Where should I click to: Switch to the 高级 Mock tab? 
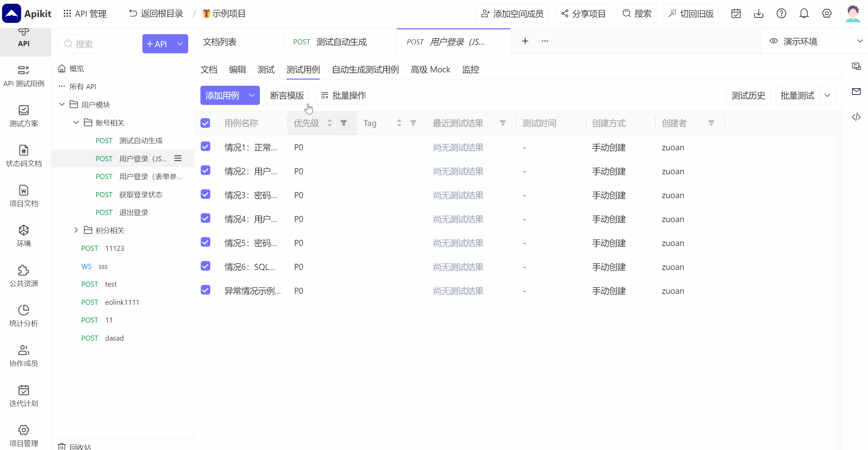click(x=430, y=69)
